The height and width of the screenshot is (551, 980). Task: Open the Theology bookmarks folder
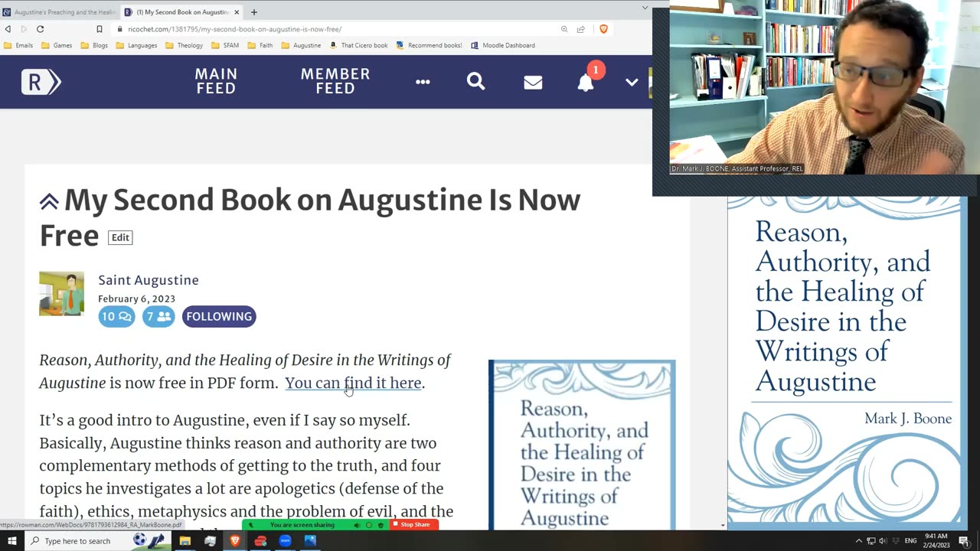pyautogui.click(x=184, y=45)
